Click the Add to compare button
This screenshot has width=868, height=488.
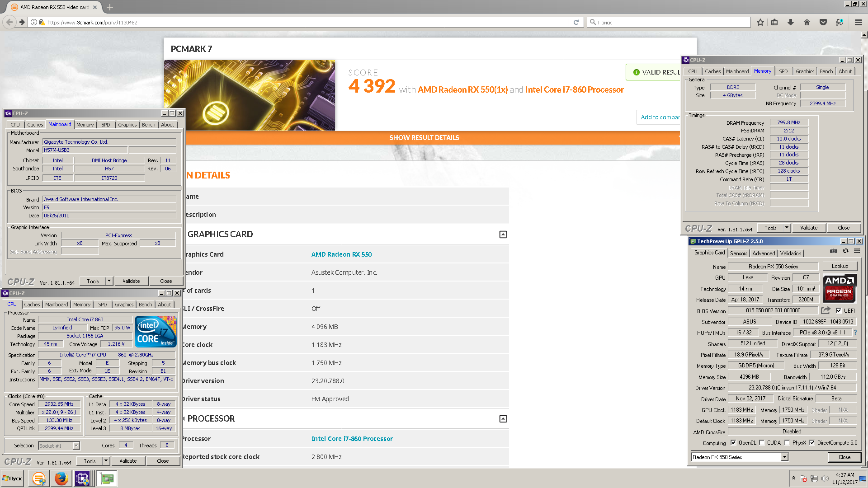click(658, 117)
